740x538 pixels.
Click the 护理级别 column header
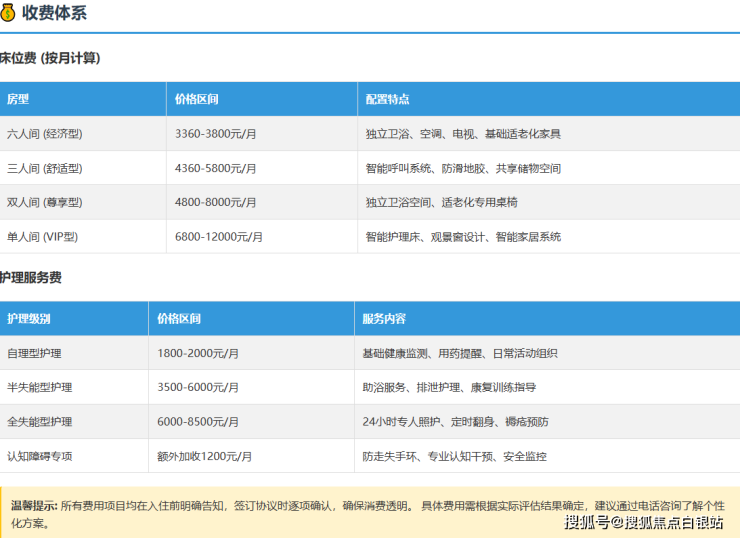tap(29, 319)
